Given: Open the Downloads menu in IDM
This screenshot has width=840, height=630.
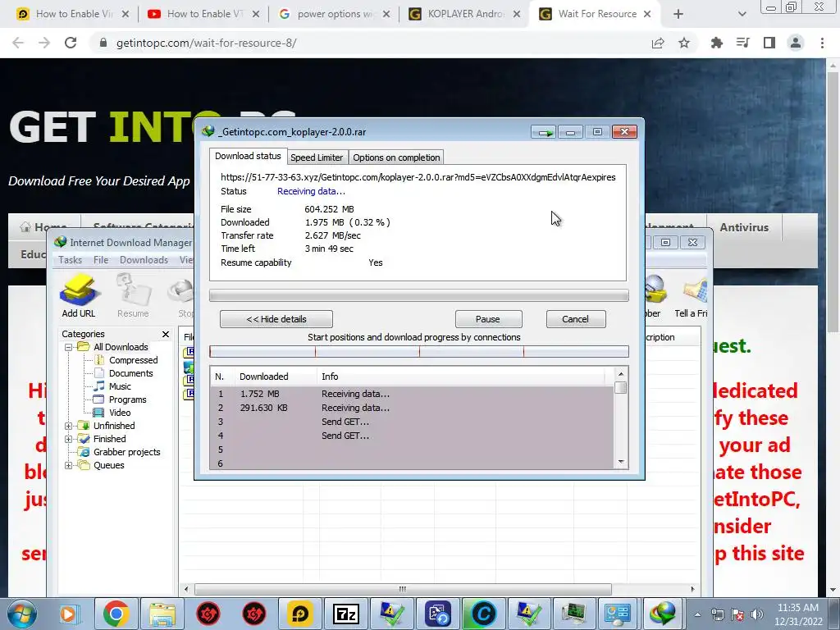Looking at the screenshot, I should pyautogui.click(x=144, y=260).
